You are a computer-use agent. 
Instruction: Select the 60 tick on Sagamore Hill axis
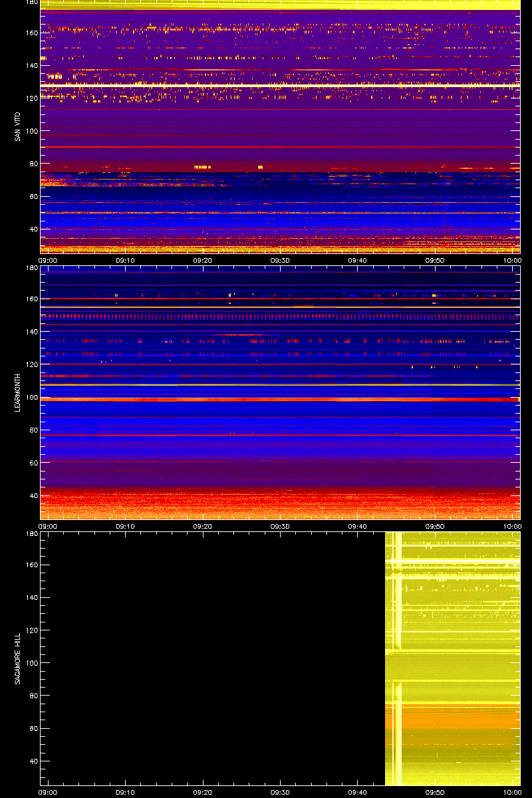[33, 729]
